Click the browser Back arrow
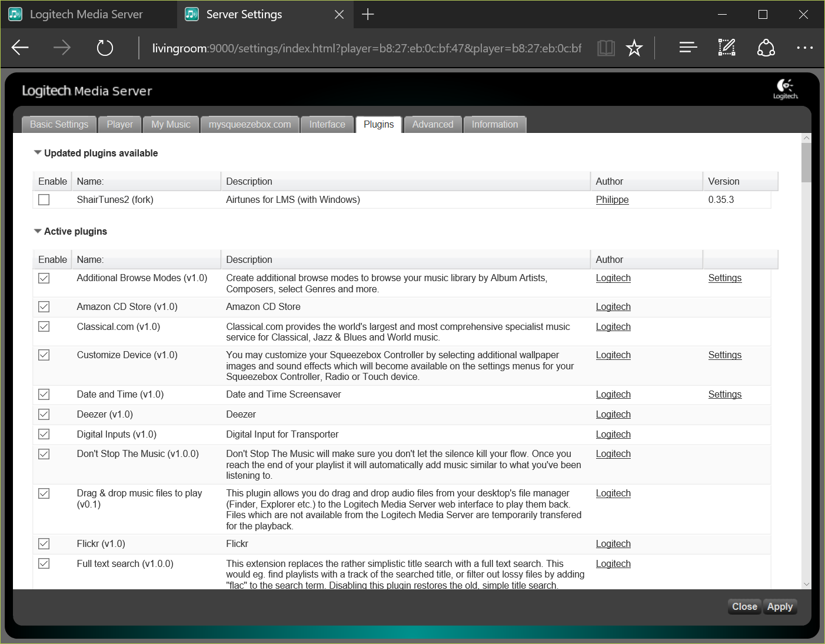Image resolution: width=825 pixels, height=644 pixels. [x=20, y=48]
